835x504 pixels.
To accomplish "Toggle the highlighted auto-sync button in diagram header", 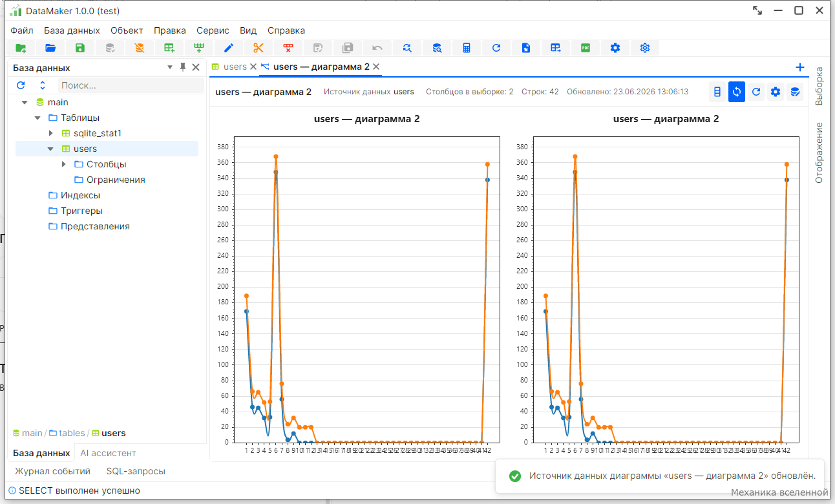I will [737, 92].
